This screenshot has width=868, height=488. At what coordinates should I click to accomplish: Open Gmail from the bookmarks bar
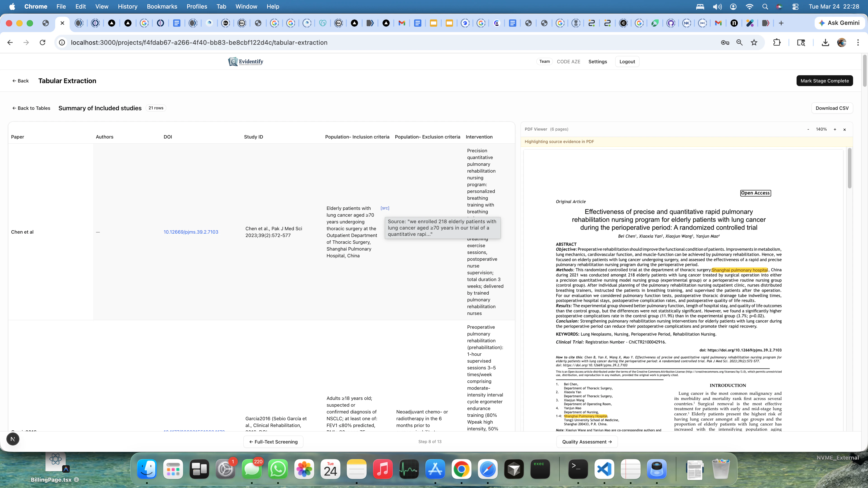[402, 23]
